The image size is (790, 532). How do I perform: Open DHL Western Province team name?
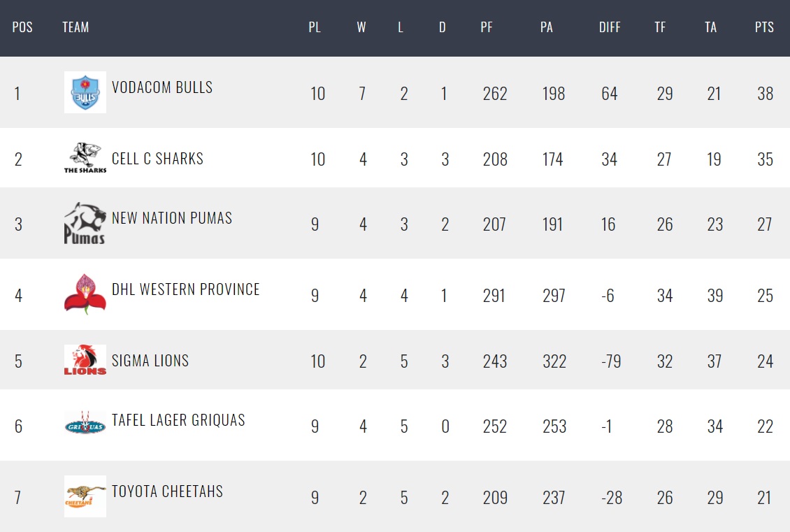pos(186,289)
